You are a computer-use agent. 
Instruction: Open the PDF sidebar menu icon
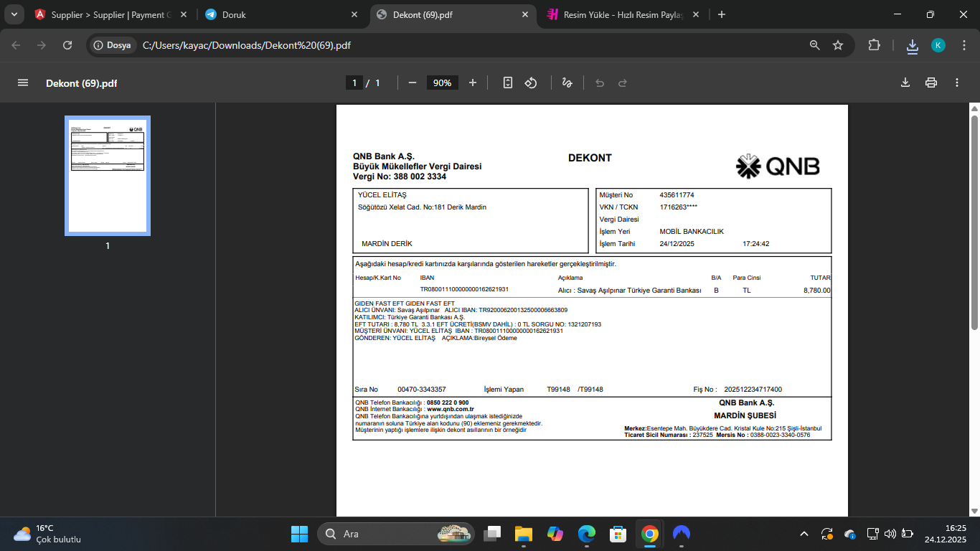23,83
